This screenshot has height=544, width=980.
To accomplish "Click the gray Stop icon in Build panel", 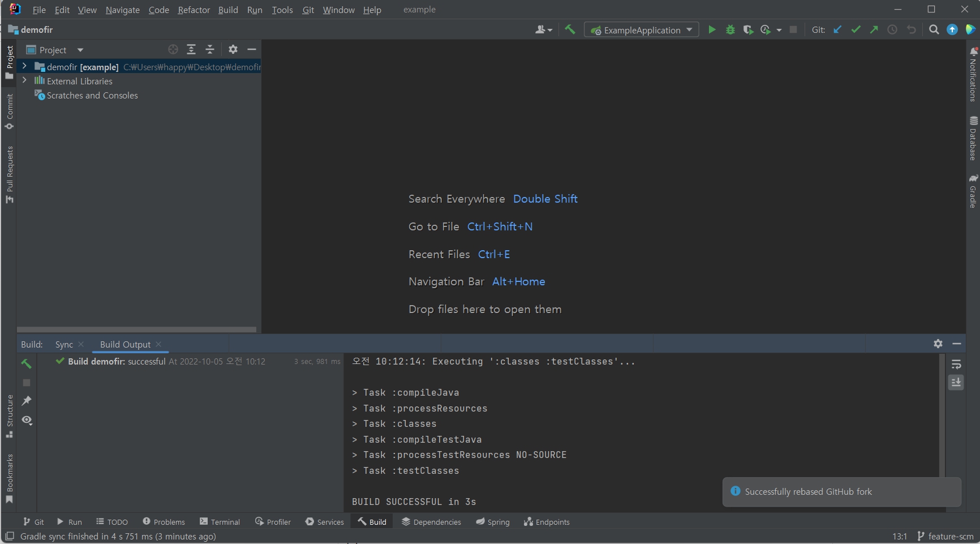I will coord(26,383).
